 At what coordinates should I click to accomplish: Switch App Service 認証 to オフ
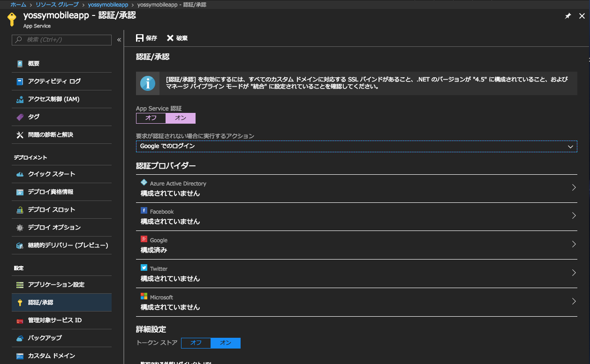150,118
